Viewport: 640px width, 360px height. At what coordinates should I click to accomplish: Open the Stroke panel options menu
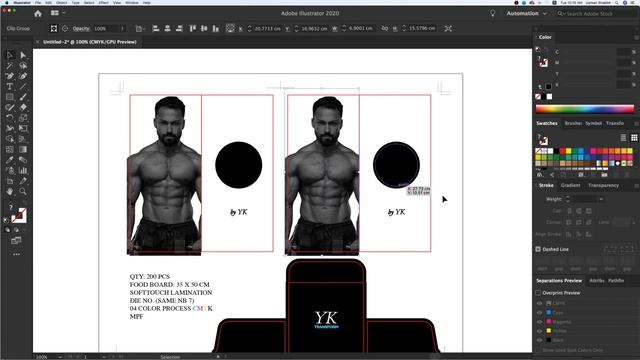click(x=636, y=185)
